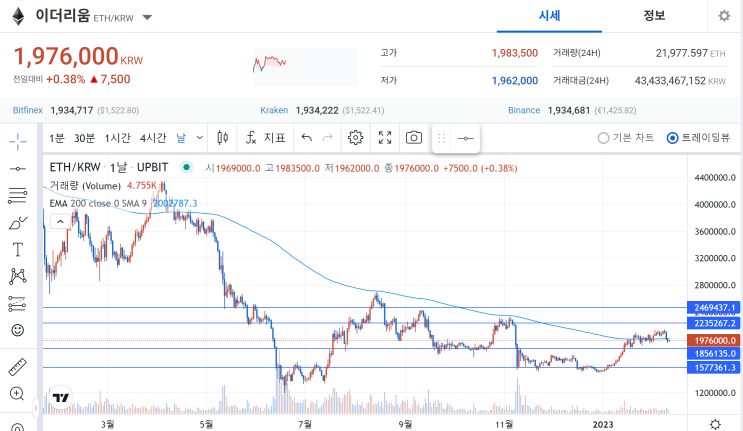Image resolution: width=743 pixels, height=431 pixels.
Task: Select the brush drawing tool
Action: coord(18,223)
